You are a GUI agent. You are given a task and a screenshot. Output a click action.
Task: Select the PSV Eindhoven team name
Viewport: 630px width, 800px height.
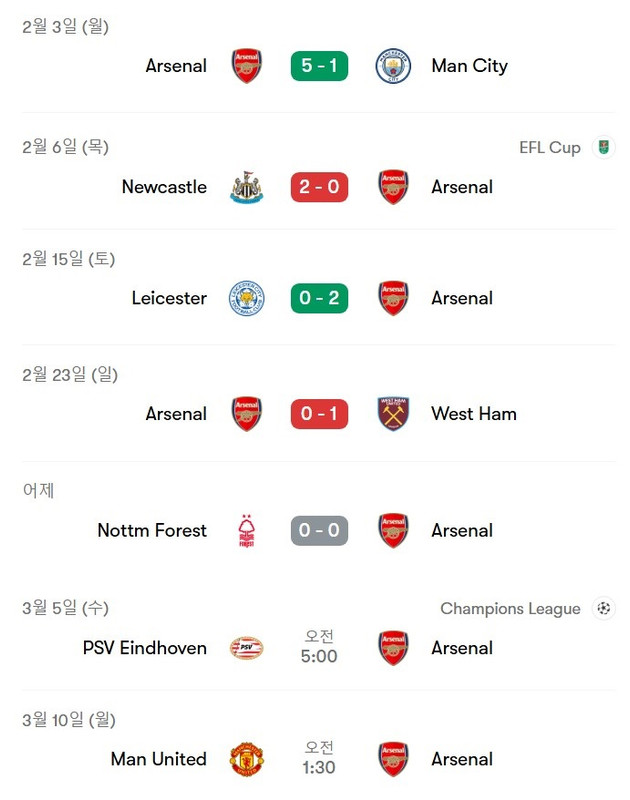144,648
